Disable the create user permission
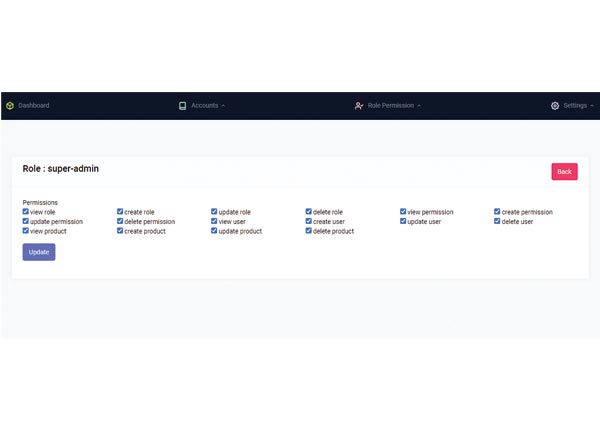 tap(309, 221)
